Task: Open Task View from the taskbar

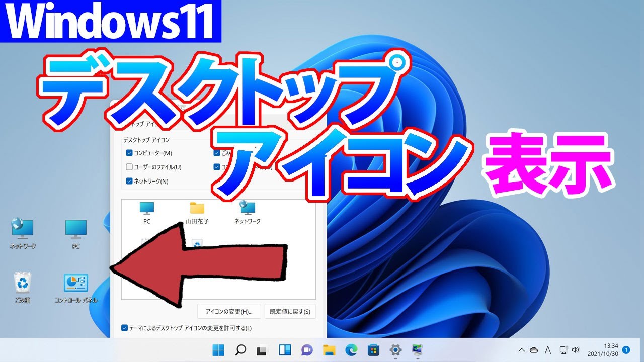Action: coord(262,350)
